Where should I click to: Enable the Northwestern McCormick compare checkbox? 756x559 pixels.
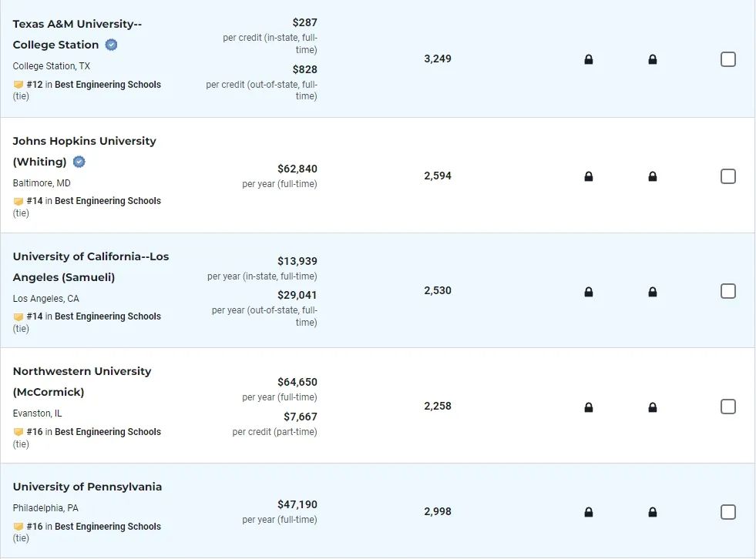tap(728, 407)
